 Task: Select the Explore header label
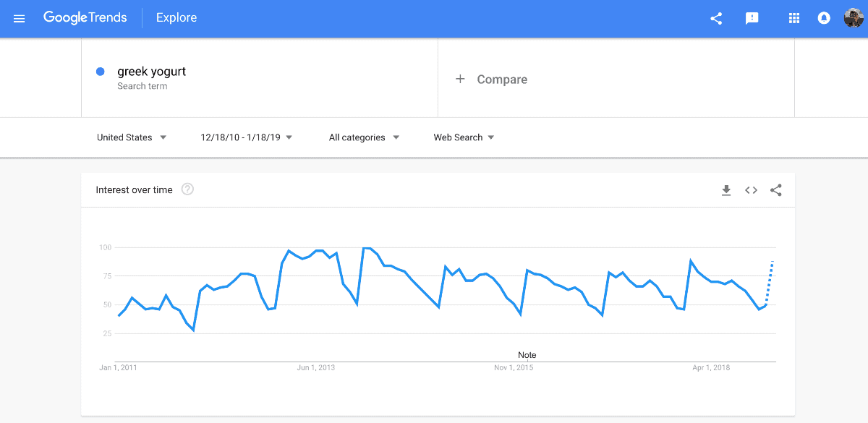coord(176,18)
